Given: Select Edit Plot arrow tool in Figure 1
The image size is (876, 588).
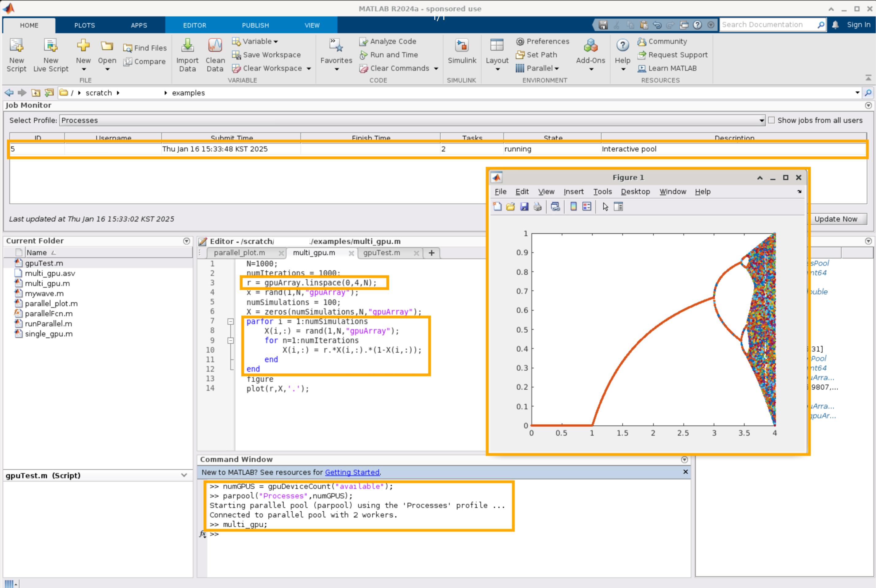Looking at the screenshot, I should (605, 207).
